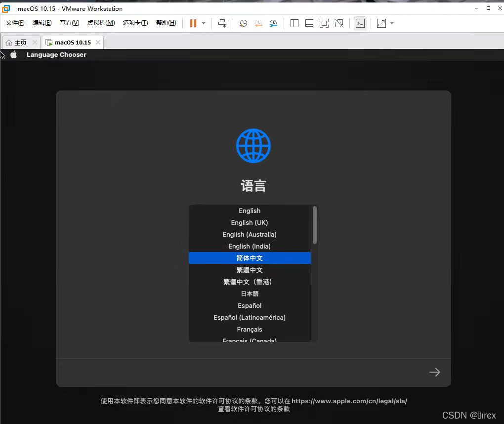Screen dimensions: 504x424
Task: Open the 编辑(E) menu
Action: tap(42, 23)
